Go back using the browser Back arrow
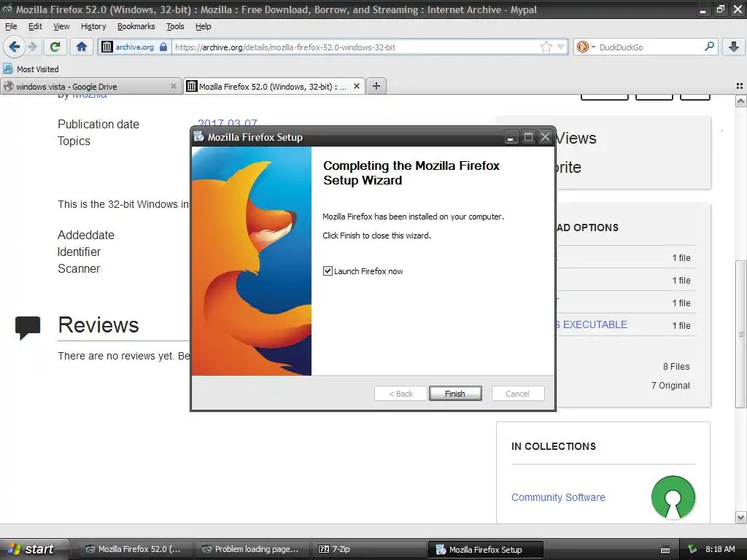747x560 pixels. tap(14, 47)
